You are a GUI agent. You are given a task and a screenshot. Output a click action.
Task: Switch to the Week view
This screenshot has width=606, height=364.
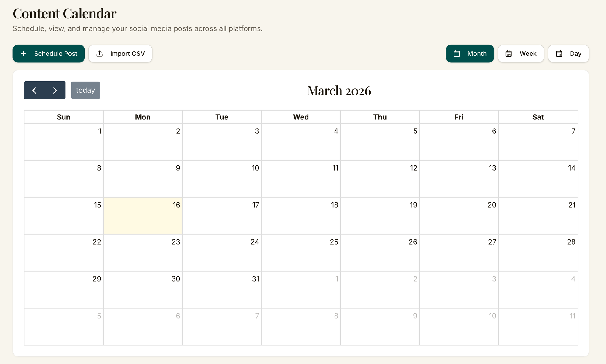coord(521,53)
